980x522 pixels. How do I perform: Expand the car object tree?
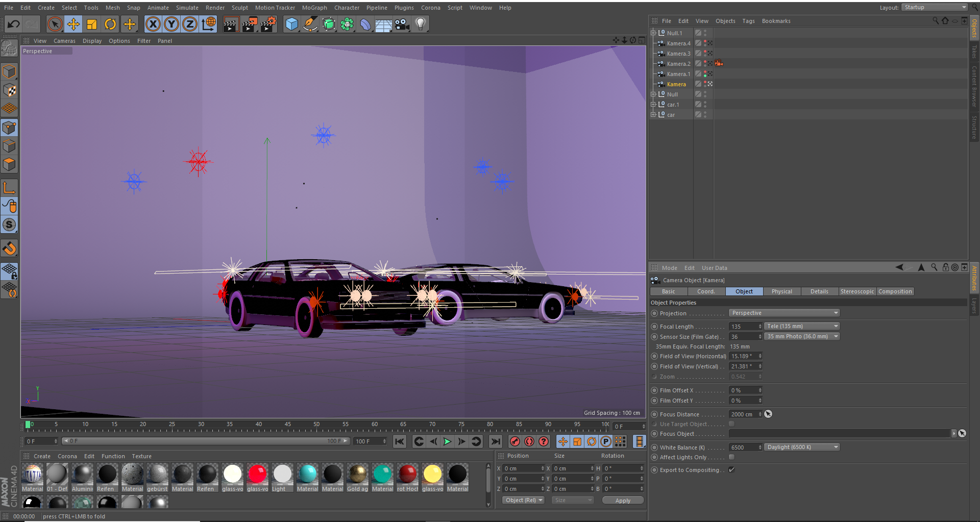pyautogui.click(x=653, y=114)
